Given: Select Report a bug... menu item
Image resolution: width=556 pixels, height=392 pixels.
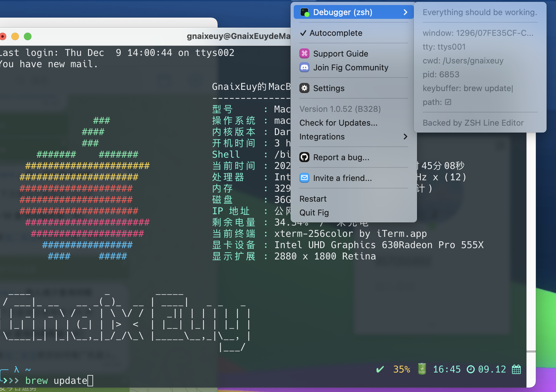Looking at the screenshot, I should (x=353, y=157).
